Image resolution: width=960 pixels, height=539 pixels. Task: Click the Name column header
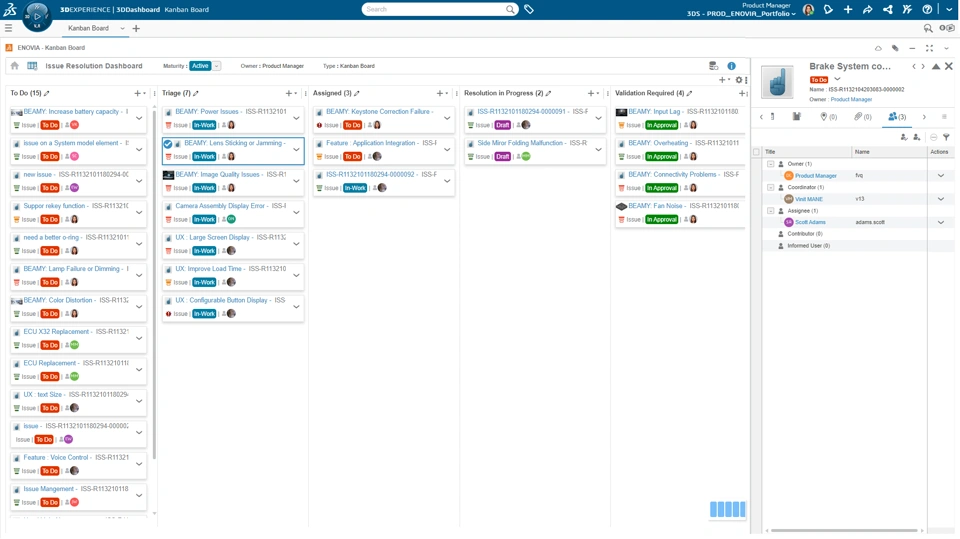tap(888, 152)
